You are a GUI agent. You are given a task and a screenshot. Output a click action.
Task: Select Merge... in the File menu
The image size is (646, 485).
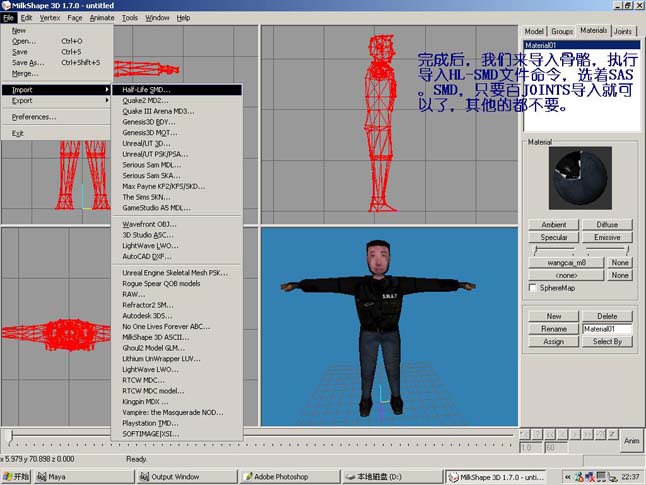tap(56, 73)
